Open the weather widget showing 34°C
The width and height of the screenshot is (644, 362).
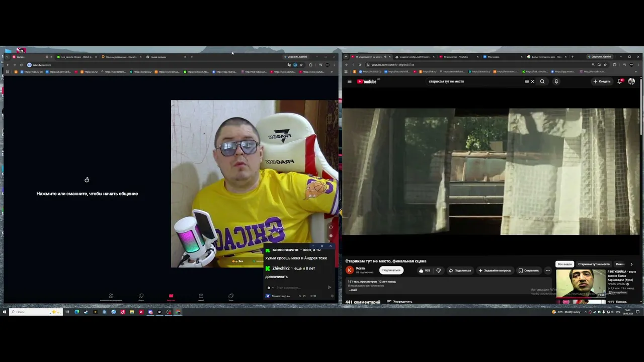point(566,312)
